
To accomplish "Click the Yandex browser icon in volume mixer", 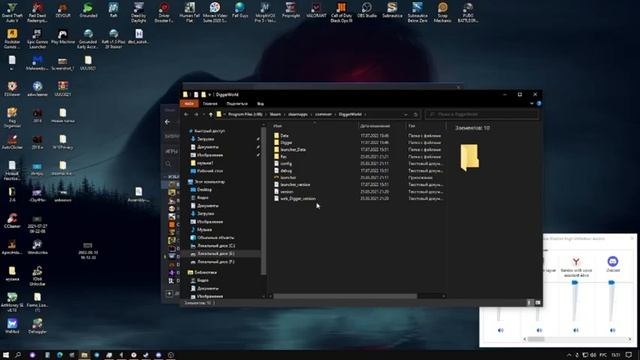I will (x=576, y=261).
